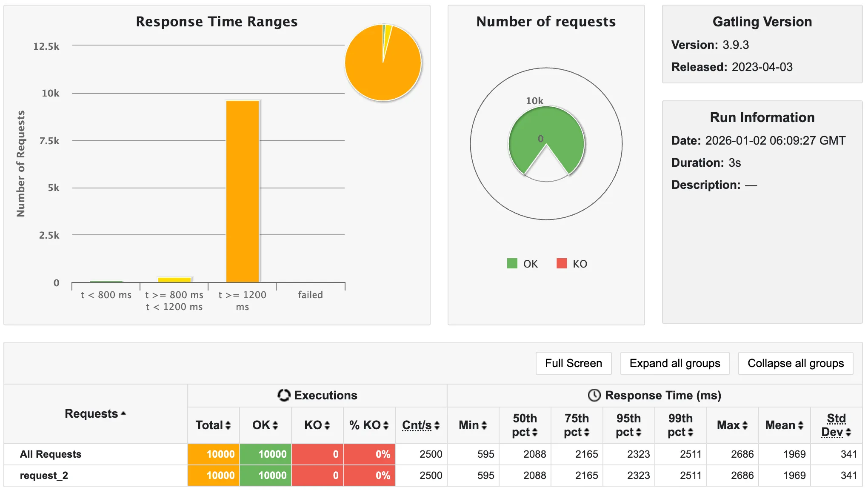Click the orange t >= 1200 ms bar
Image resolution: width=868 pixels, height=490 pixels.
tap(243, 191)
